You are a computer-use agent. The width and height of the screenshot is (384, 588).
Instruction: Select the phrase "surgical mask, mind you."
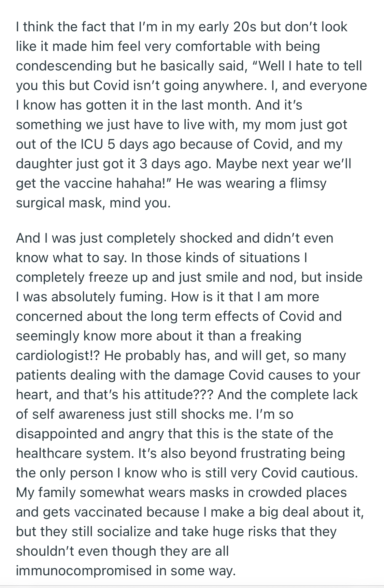coord(93,203)
